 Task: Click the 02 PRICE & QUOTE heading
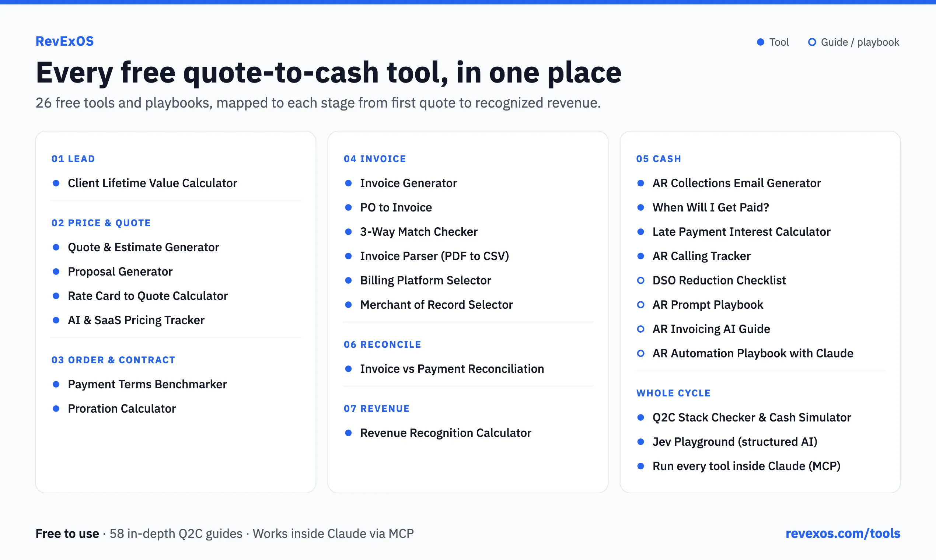tap(101, 223)
